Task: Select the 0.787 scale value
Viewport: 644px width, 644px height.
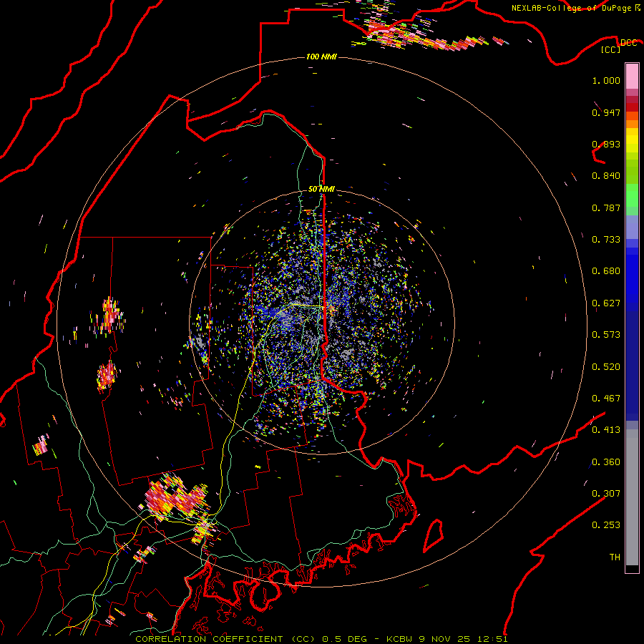Action: [x=606, y=208]
